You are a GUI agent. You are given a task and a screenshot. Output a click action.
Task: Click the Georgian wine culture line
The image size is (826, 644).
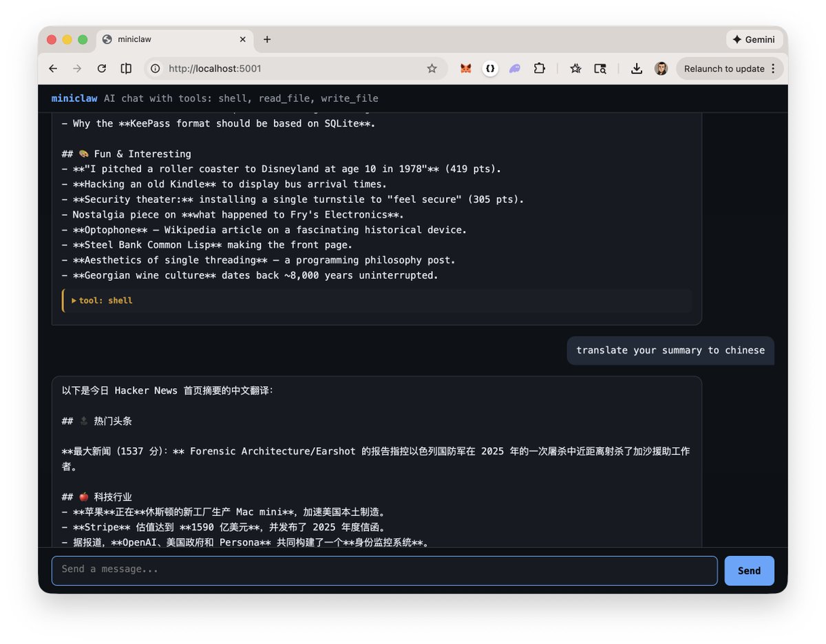click(x=250, y=275)
